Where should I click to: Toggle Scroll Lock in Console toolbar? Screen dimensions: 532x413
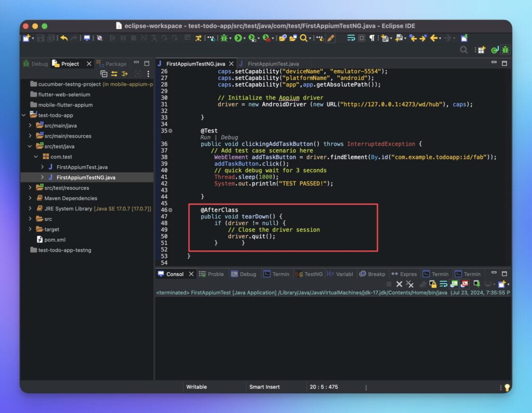tap(433, 284)
